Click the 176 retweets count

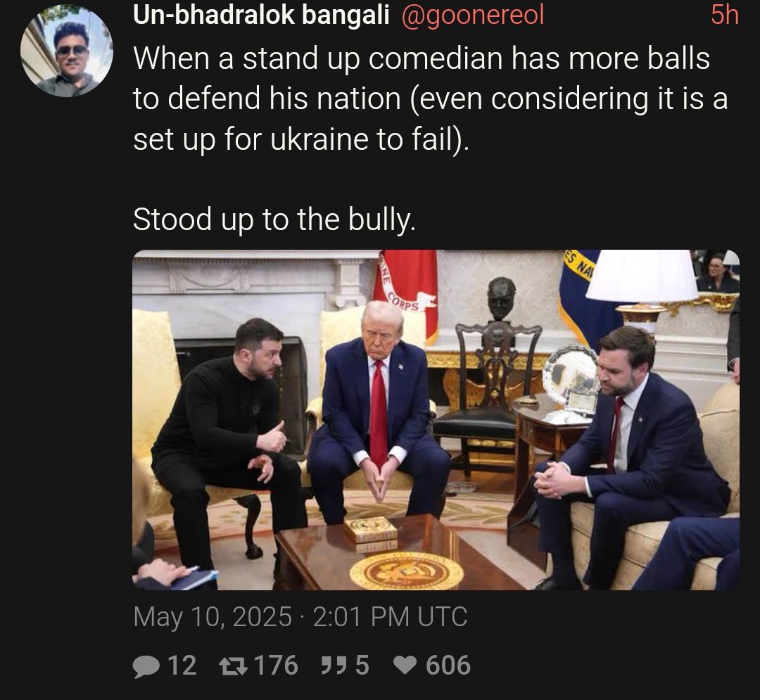pyautogui.click(x=276, y=665)
